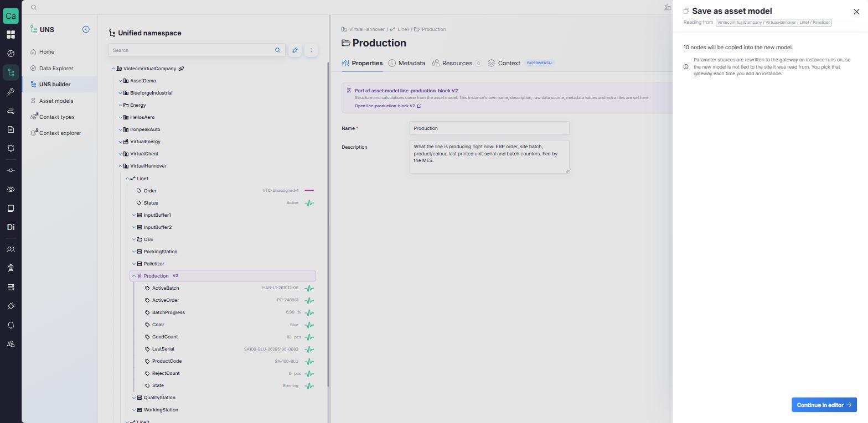Expand the OEE folder node
The height and width of the screenshot is (423, 868).
coord(133,239)
